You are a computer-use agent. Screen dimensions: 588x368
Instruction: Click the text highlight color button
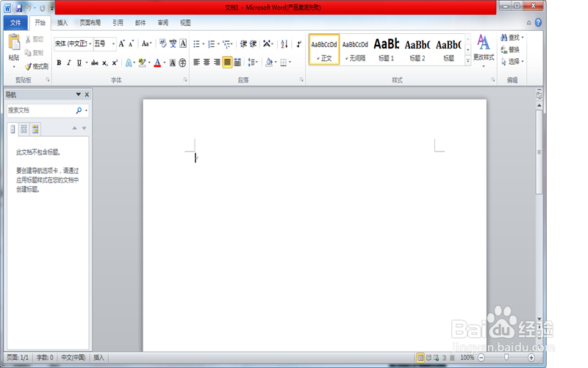point(142,63)
